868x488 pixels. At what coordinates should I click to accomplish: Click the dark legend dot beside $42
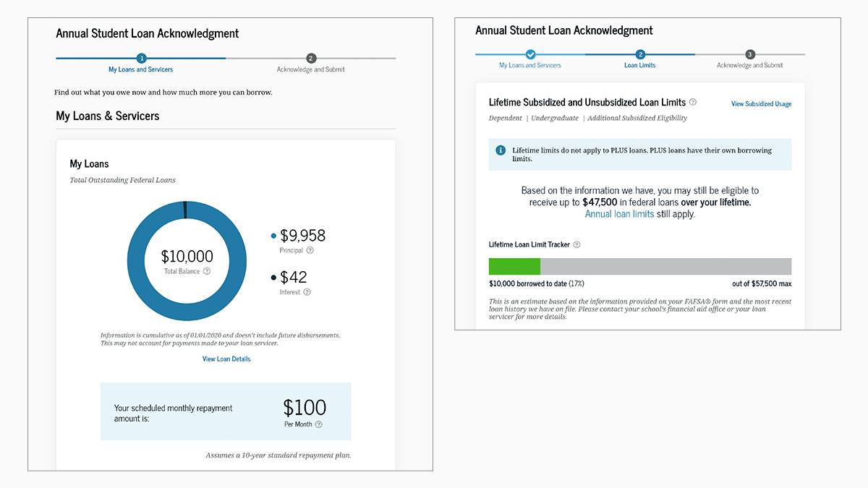click(x=273, y=276)
